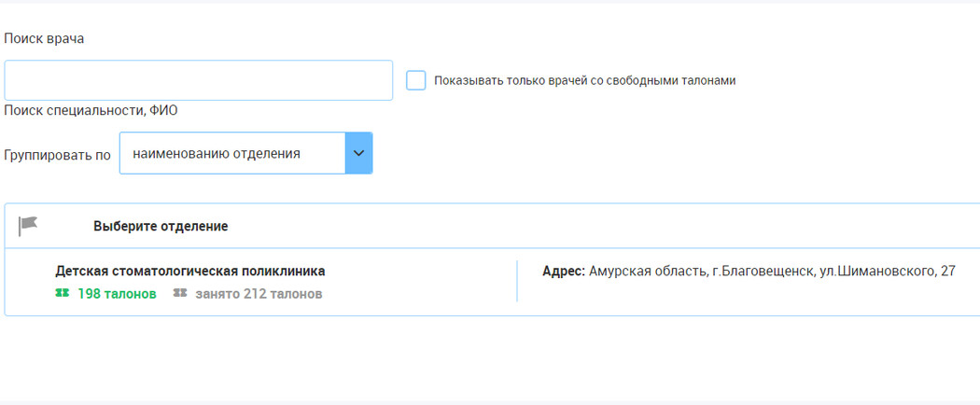Click the 'Группировать по' label

pos(58,154)
